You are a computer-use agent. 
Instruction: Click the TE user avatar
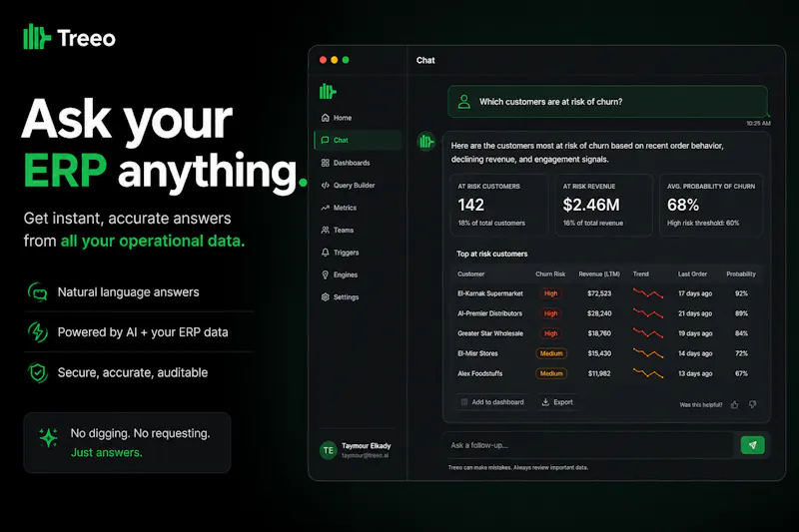pos(329,450)
